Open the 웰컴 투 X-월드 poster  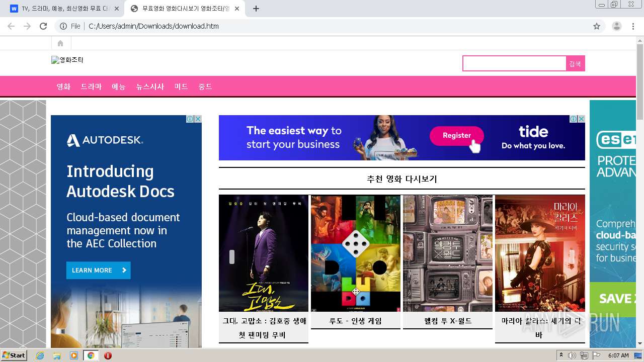pos(448,253)
